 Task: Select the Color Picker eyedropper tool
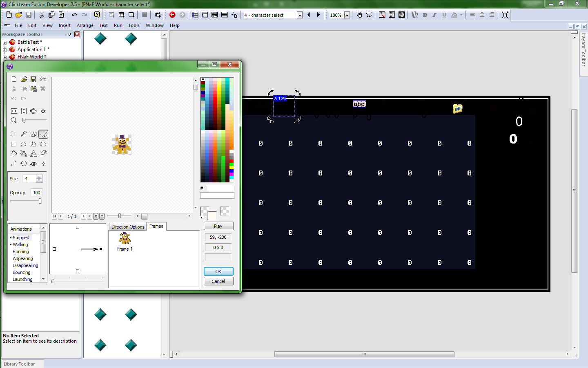pyautogui.click(x=24, y=134)
